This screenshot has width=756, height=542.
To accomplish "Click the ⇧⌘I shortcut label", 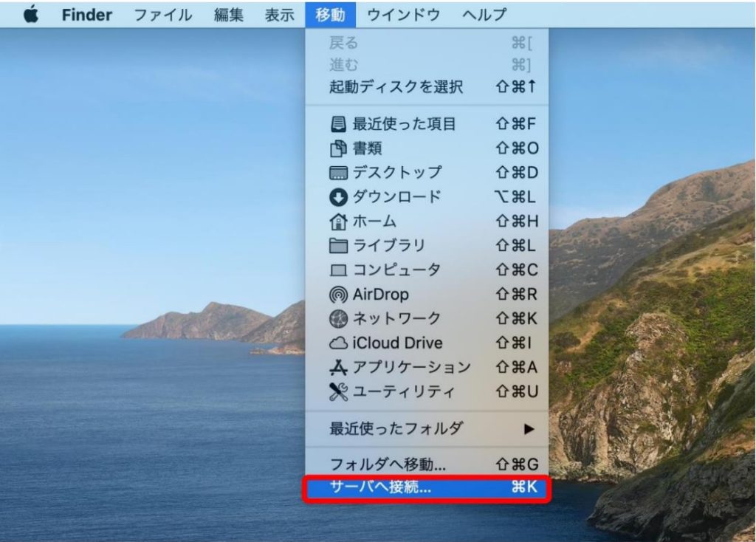I will 515,343.
